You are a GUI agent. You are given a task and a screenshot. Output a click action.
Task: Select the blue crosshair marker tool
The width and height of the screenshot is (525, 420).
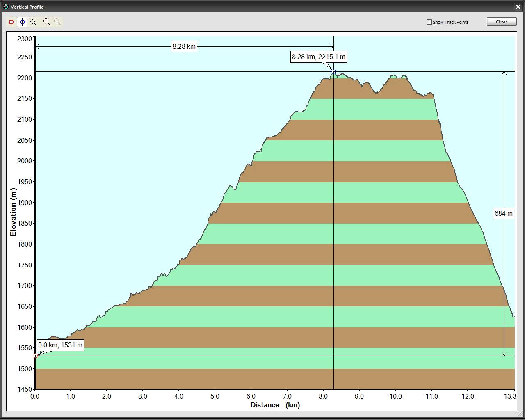click(22, 22)
